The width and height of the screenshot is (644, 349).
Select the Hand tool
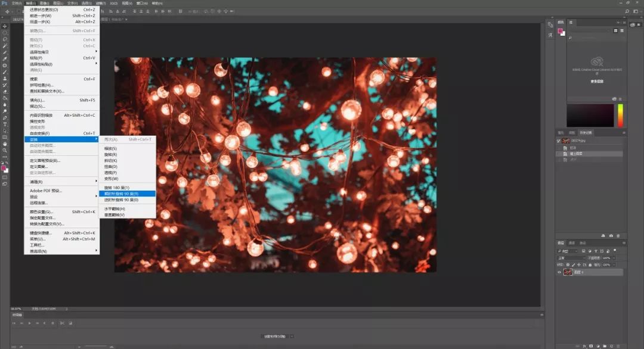pyautogui.click(x=5, y=144)
